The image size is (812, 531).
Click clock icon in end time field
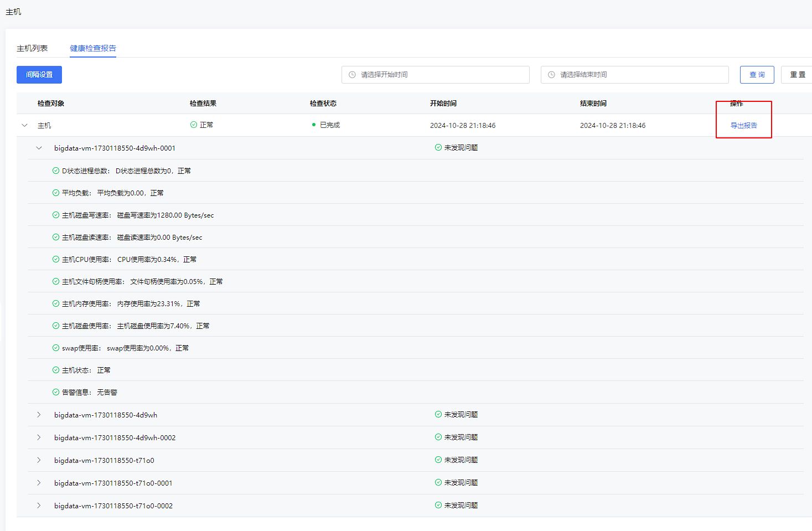click(x=551, y=75)
